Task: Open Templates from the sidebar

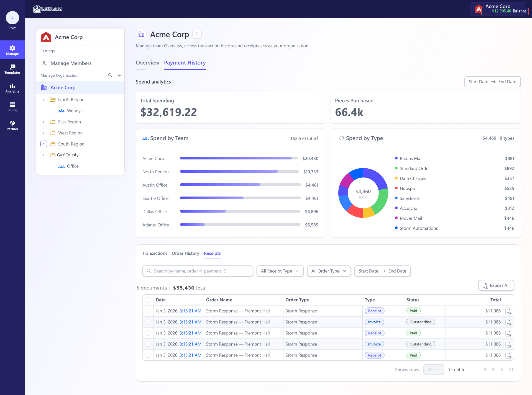Action: [12, 69]
